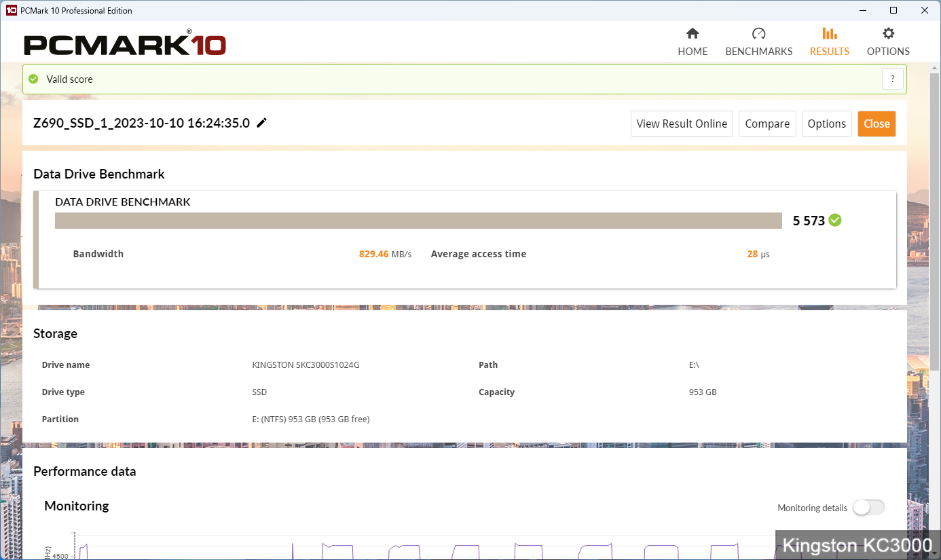Click the Average access time value 28 µs
Viewport: 941px width, 560px height.
click(758, 254)
